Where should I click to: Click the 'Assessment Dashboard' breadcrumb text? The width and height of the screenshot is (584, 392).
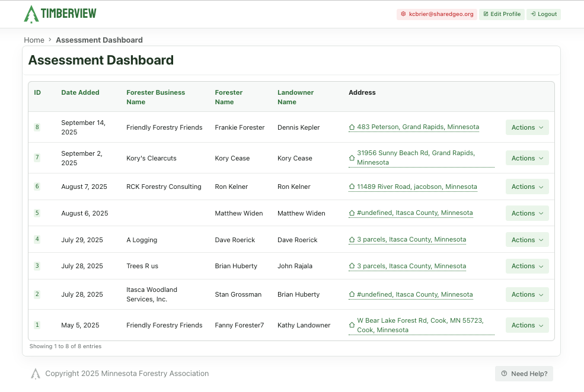click(99, 40)
